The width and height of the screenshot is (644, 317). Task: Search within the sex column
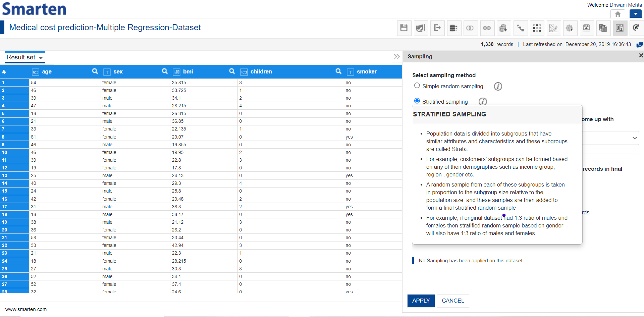click(x=165, y=71)
